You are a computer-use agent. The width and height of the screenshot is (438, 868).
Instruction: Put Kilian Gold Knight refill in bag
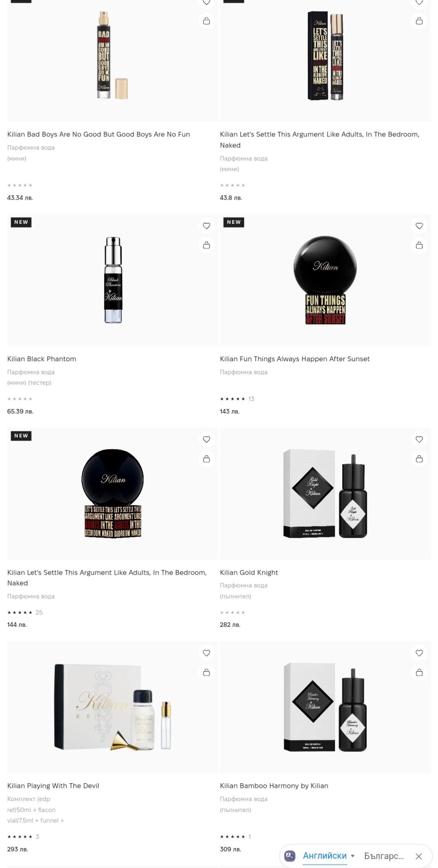tap(419, 459)
